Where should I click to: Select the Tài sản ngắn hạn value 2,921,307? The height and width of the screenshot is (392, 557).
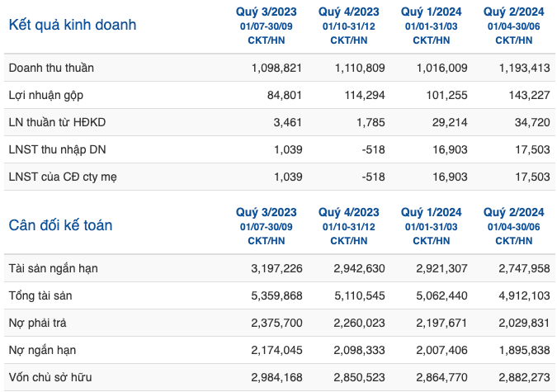(x=442, y=268)
